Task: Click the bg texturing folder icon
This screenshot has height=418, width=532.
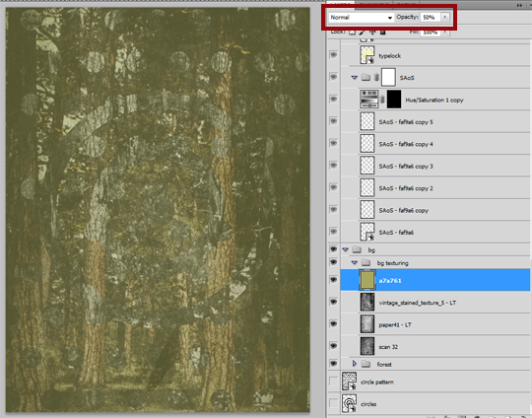Action: (x=366, y=262)
